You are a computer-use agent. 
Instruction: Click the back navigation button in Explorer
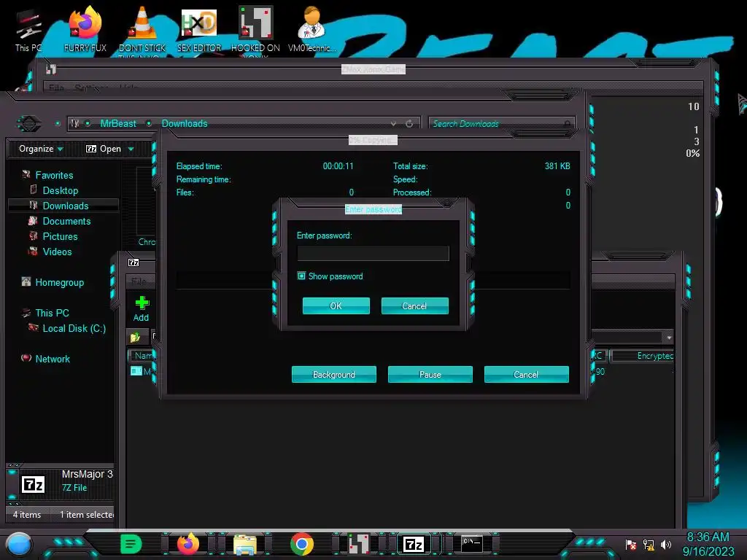click(x=29, y=124)
